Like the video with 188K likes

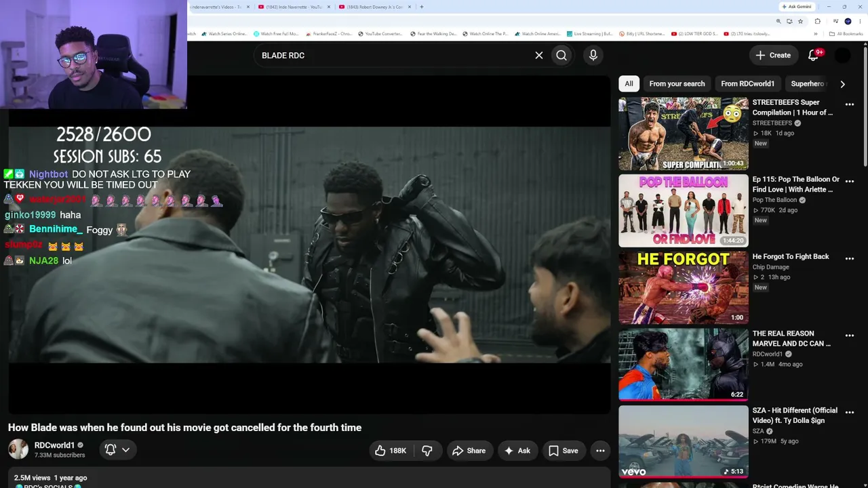(391, 451)
